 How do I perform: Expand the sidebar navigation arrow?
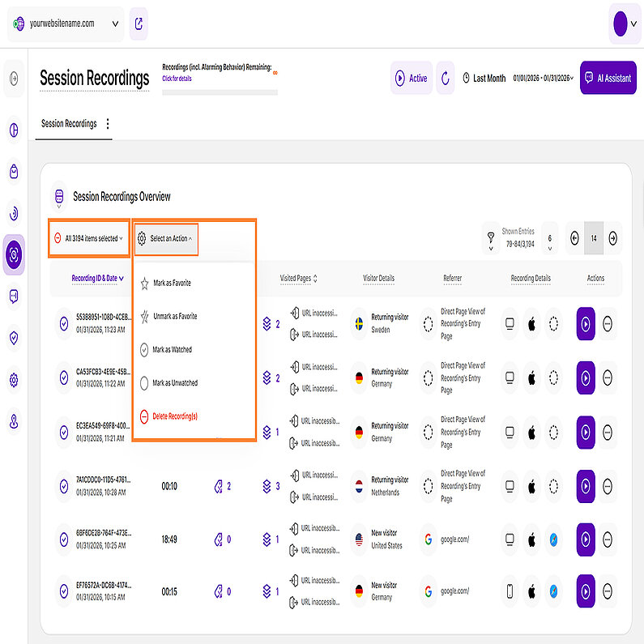point(14,79)
